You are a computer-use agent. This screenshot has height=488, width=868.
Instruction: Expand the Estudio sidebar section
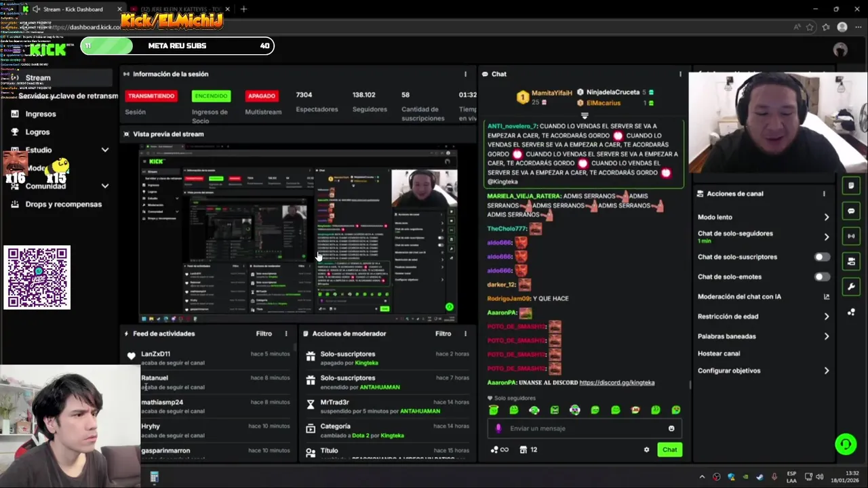click(x=105, y=150)
